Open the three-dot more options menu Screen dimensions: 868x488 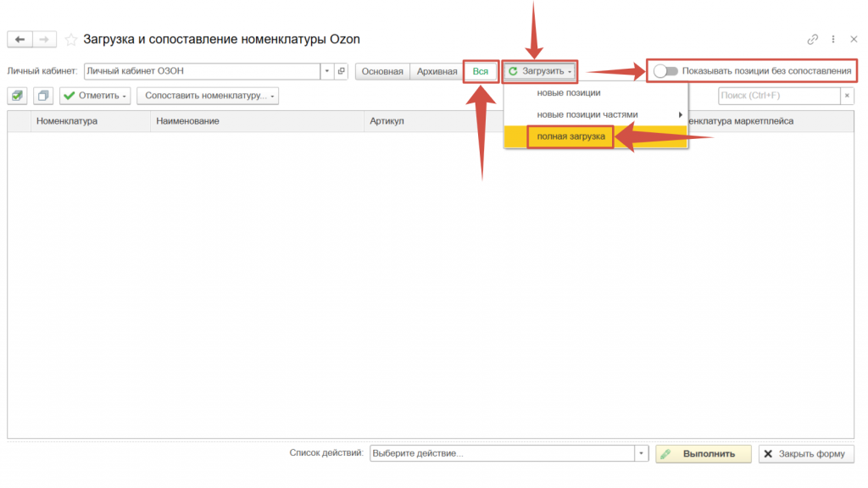(833, 40)
